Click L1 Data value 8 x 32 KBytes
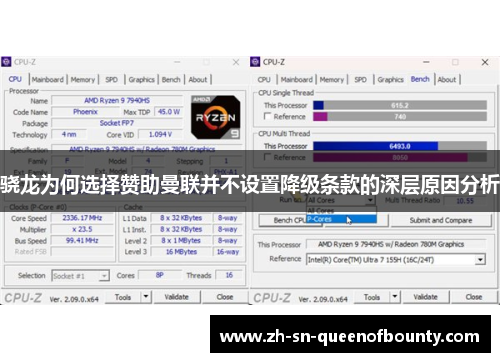Image resolution: width=500 pixels, height=362 pixels. [x=181, y=218]
